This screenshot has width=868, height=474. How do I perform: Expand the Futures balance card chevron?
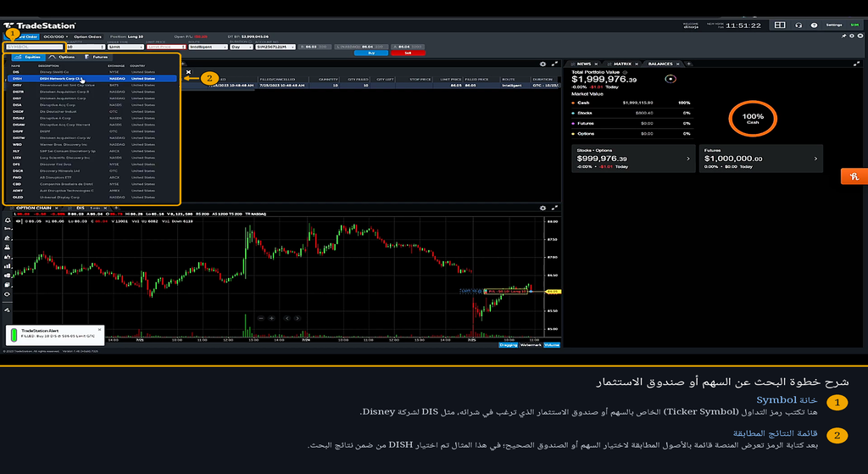pyautogui.click(x=815, y=159)
